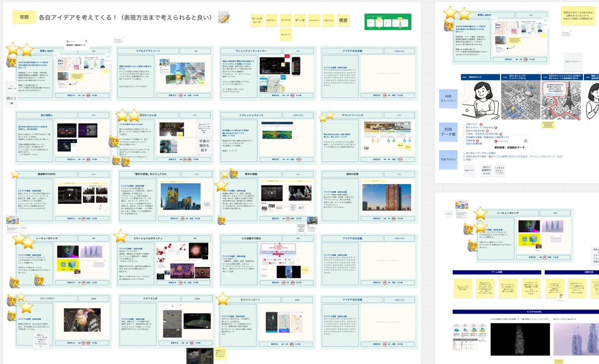Select the リフレッシュウォーク card title
The image size is (599, 364).
pos(251,115)
